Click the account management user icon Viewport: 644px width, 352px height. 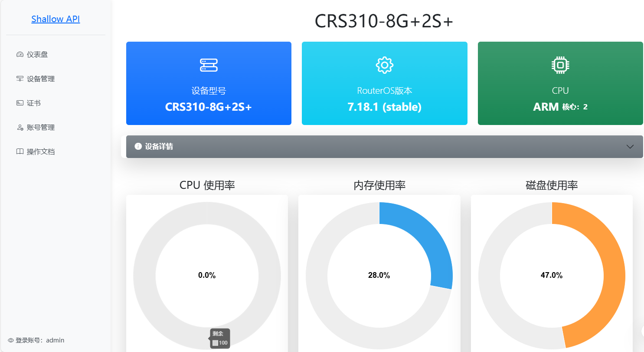pyautogui.click(x=20, y=128)
